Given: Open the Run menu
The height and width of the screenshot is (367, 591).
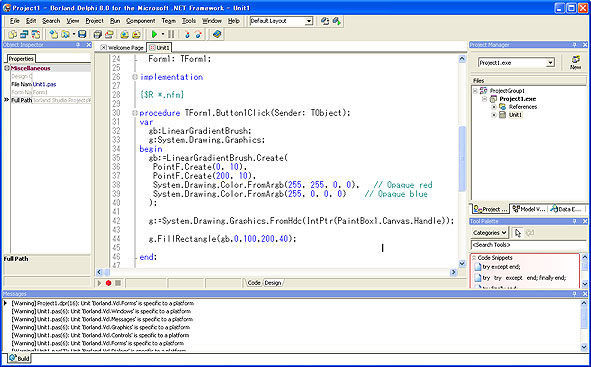Looking at the screenshot, I should pos(115,21).
